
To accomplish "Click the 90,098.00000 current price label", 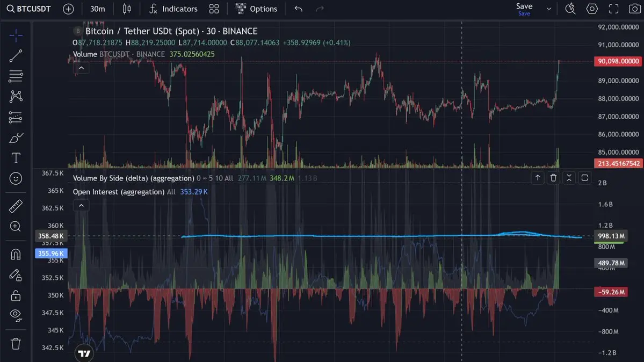I will tap(618, 61).
